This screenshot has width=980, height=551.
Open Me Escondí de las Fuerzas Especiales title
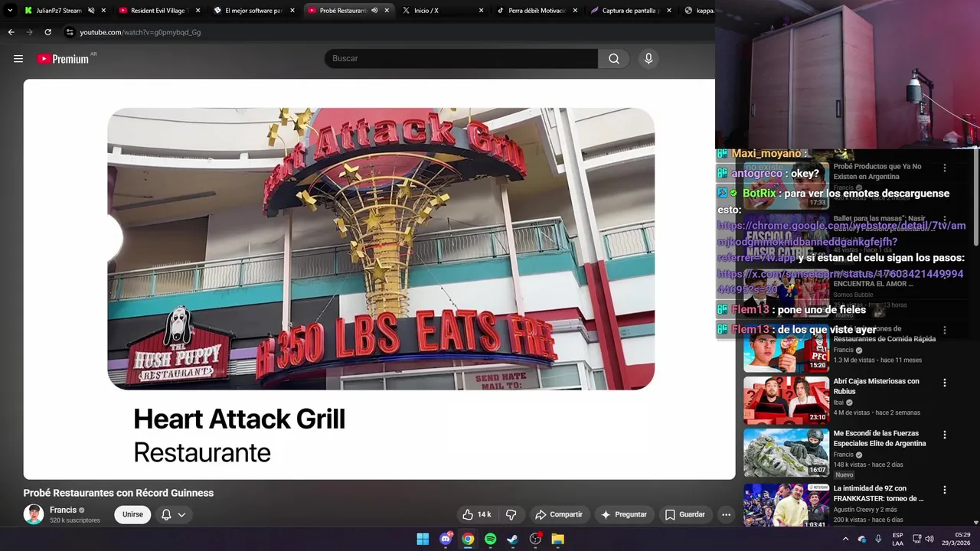(x=880, y=439)
